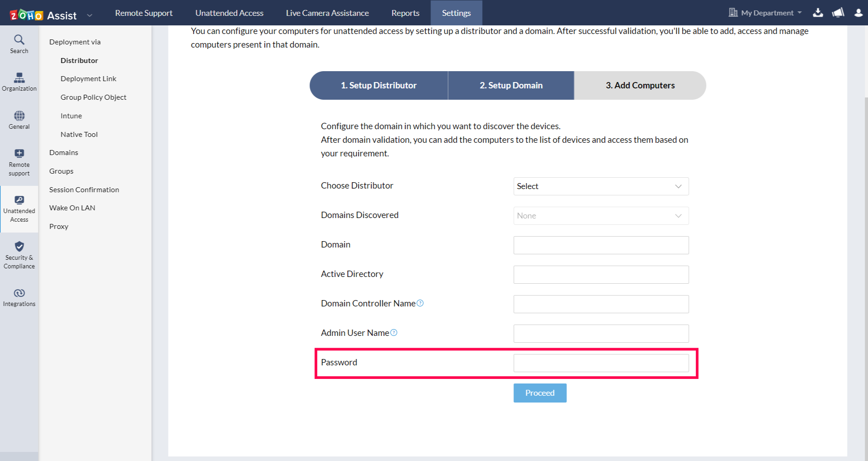Select the Integrations sidebar icon
868x461 pixels.
pyautogui.click(x=19, y=296)
